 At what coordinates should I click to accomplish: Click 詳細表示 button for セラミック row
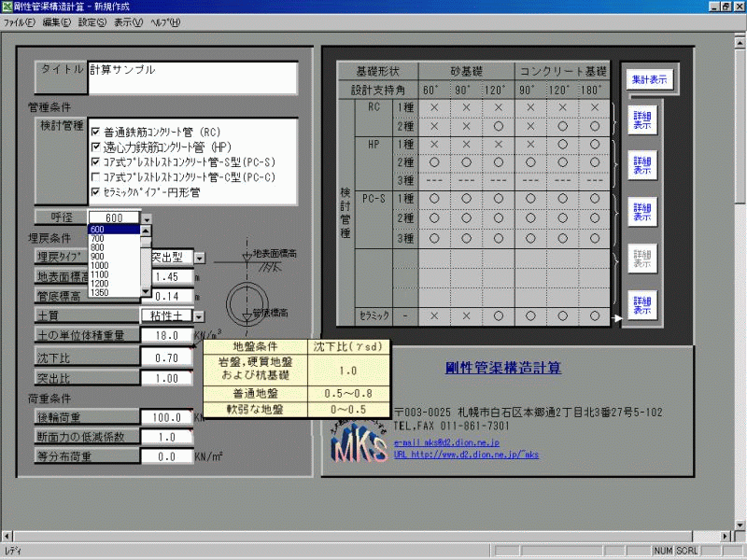pyautogui.click(x=642, y=305)
